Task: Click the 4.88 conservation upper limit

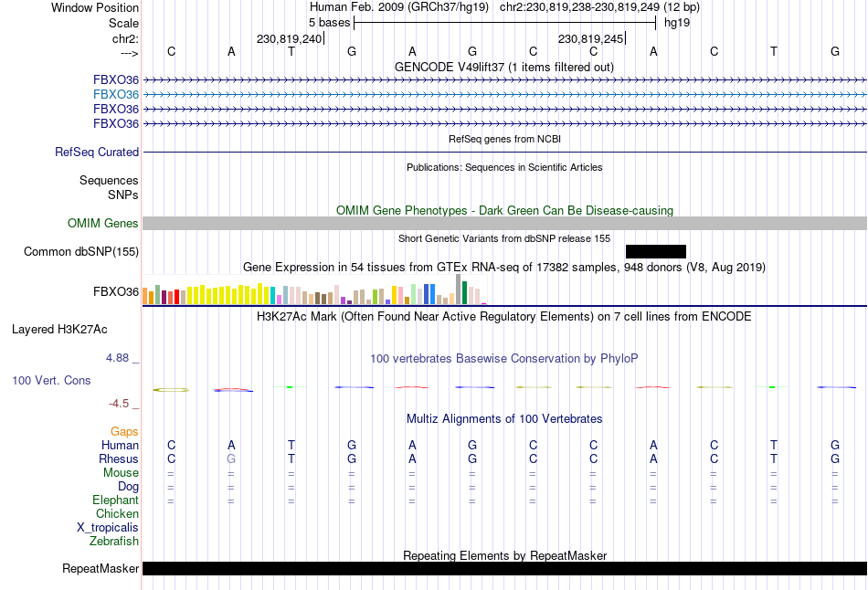Action: tap(117, 359)
